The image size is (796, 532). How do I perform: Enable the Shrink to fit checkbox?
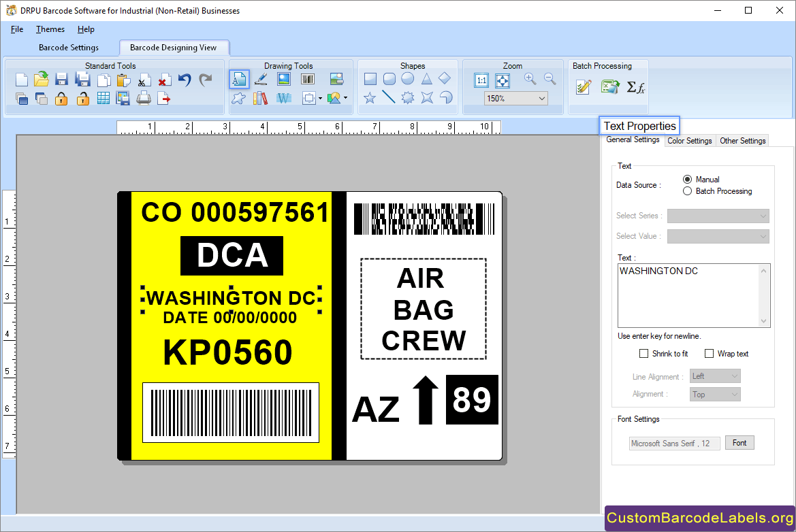pos(643,354)
